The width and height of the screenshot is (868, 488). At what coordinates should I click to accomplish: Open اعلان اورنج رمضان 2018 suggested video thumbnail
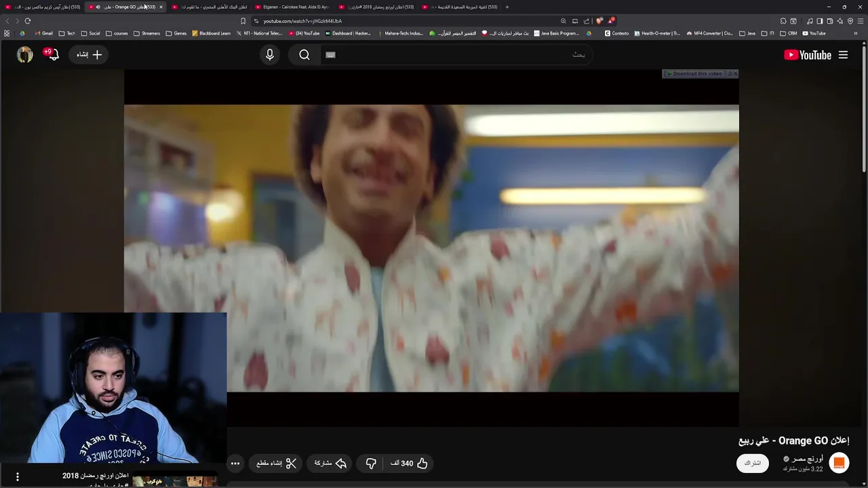(x=175, y=481)
